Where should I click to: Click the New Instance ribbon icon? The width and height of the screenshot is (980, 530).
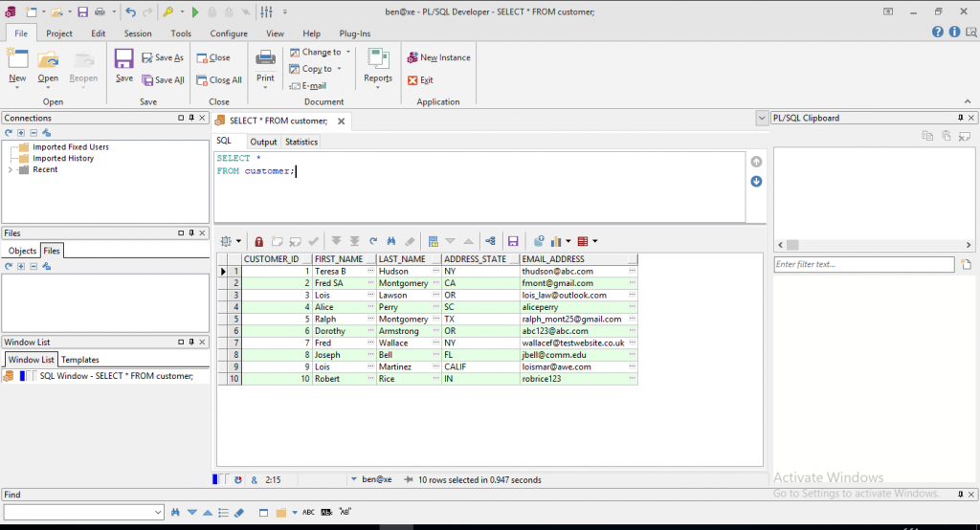412,57
